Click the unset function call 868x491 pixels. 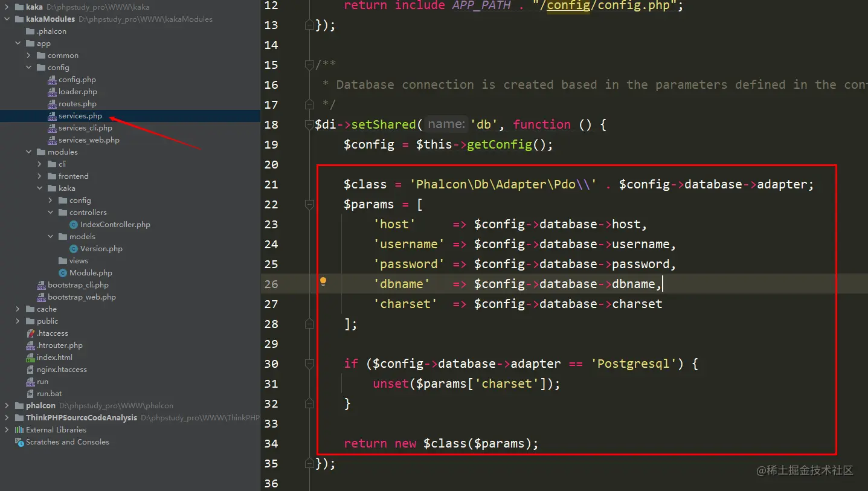click(391, 383)
